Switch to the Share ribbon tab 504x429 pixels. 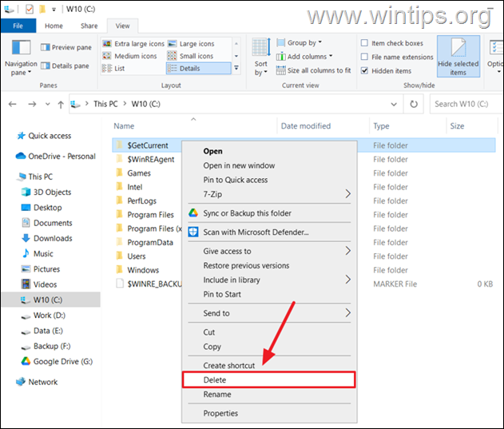[89, 26]
